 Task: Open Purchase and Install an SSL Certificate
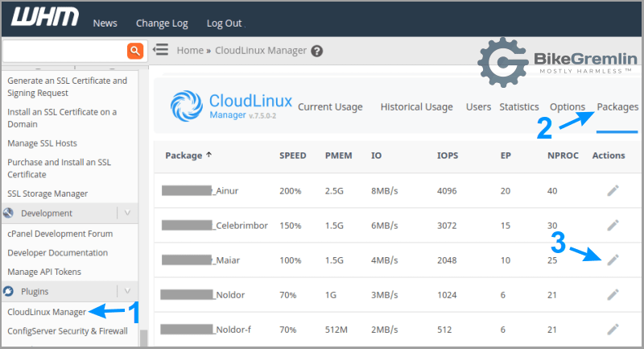[x=59, y=168]
